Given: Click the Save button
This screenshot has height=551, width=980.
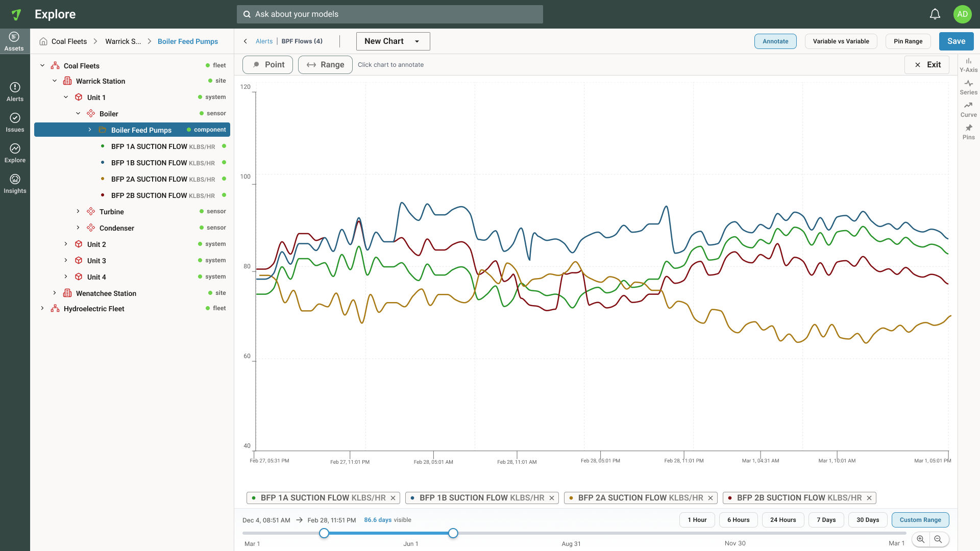Looking at the screenshot, I should [x=956, y=41].
